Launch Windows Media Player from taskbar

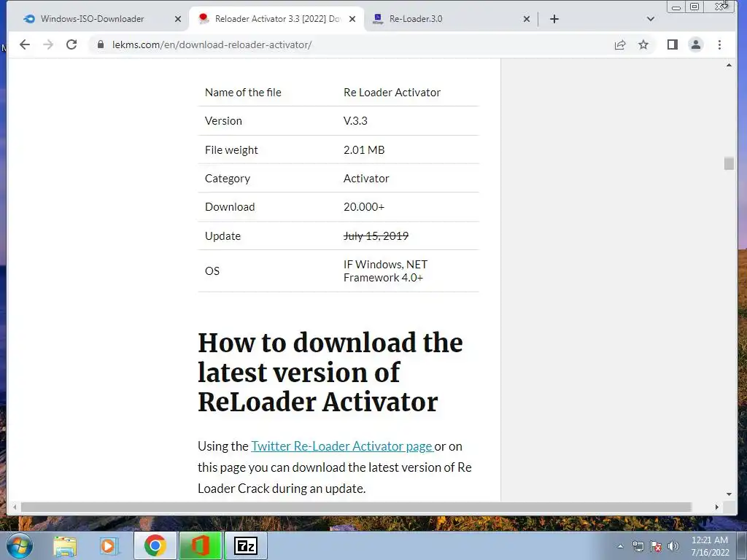click(109, 545)
